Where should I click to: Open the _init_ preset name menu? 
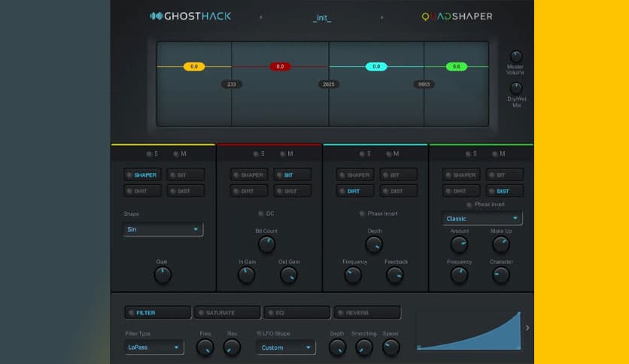pyautogui.click(x=322, y=17)
